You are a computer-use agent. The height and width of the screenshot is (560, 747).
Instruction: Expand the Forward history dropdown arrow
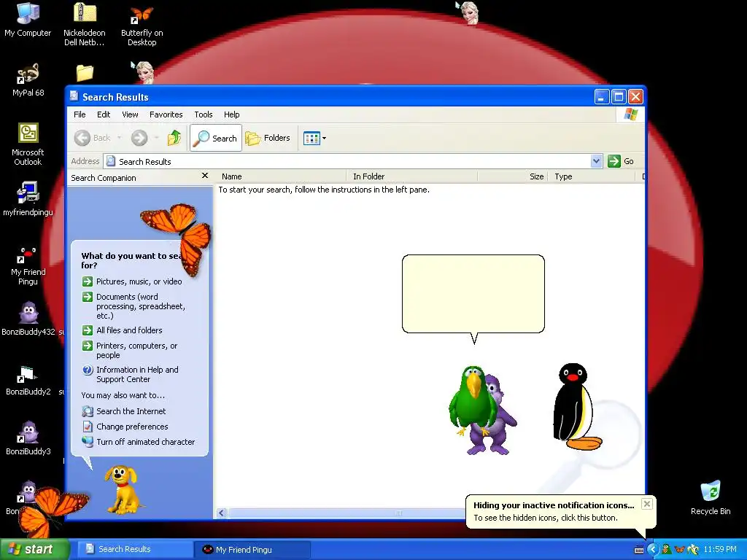coord(156,138)
